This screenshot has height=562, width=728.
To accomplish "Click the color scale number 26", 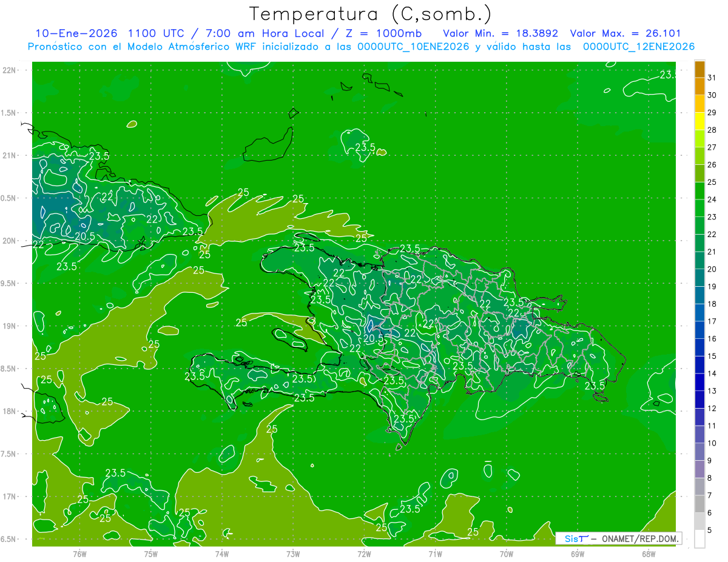I will 712,165.
